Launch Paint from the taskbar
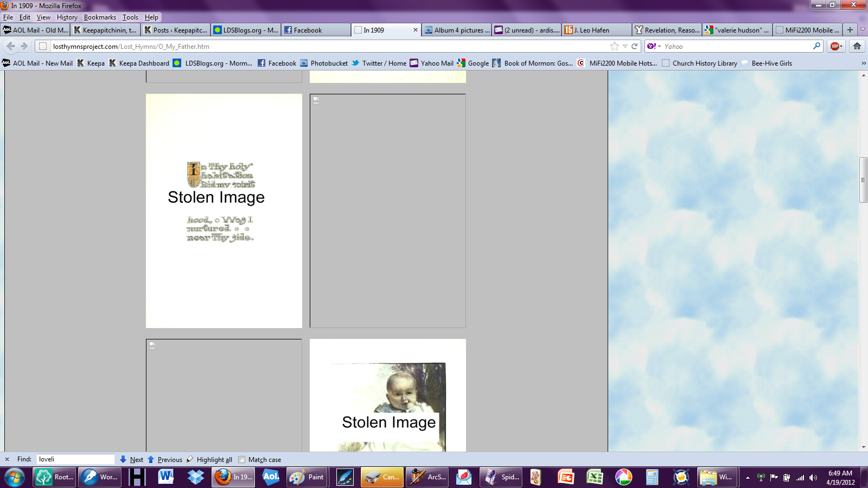 (x=307, y=477)
